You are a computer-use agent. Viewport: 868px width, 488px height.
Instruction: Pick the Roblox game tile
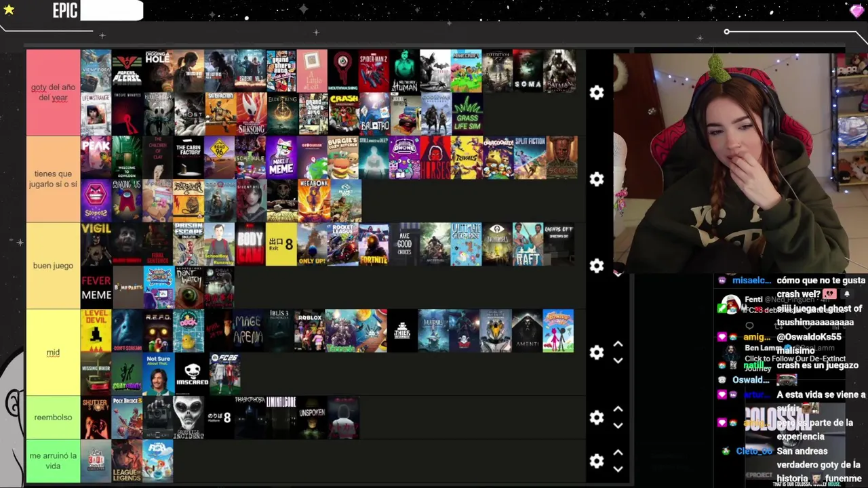click(310, 331)
